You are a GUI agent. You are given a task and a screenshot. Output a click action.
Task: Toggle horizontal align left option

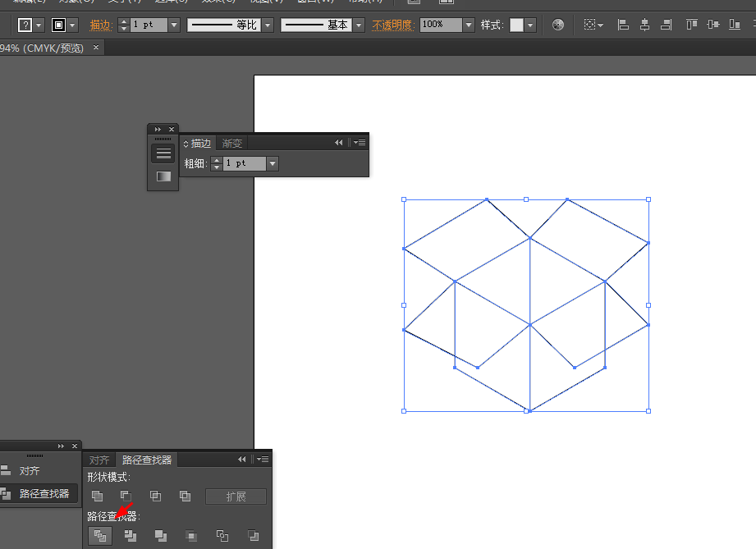(x=624, y=25)
